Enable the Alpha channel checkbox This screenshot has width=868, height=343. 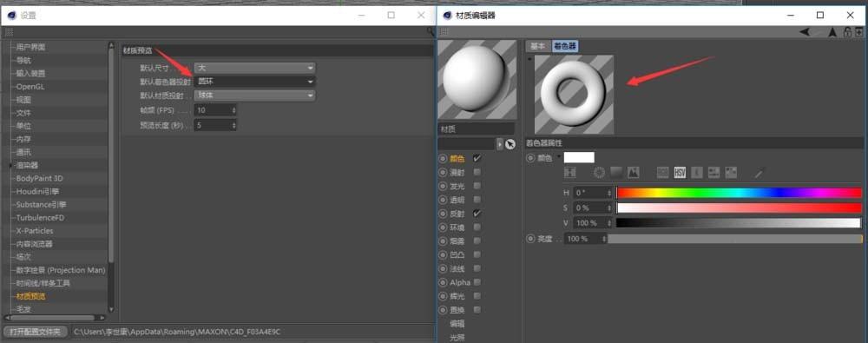pyautogui.click(x=477, y=282)
